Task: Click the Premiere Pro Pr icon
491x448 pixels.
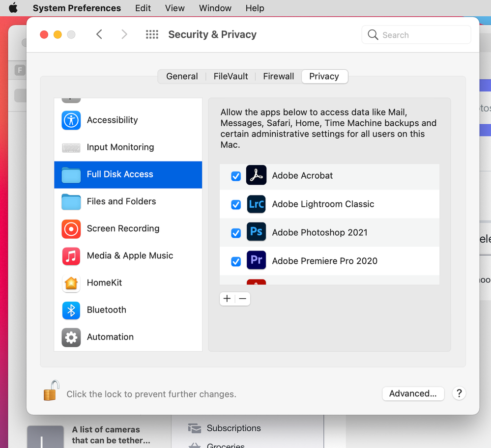Action: [256, 260]
